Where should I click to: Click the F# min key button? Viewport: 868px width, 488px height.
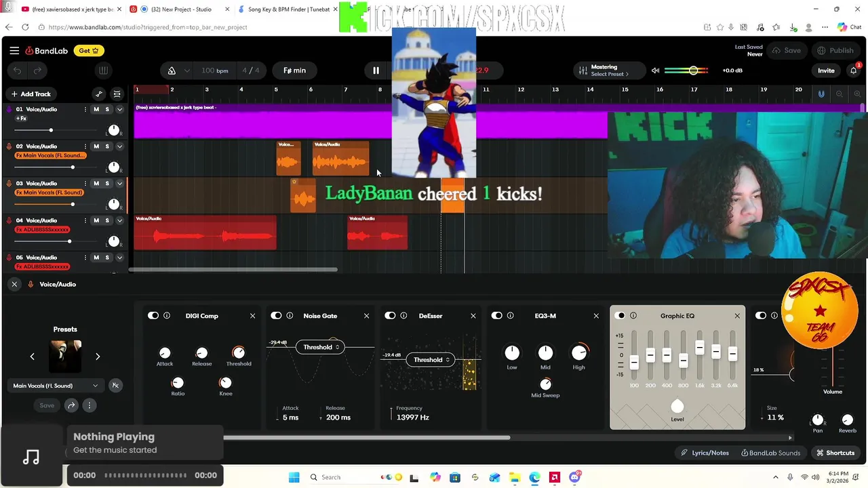294,70
